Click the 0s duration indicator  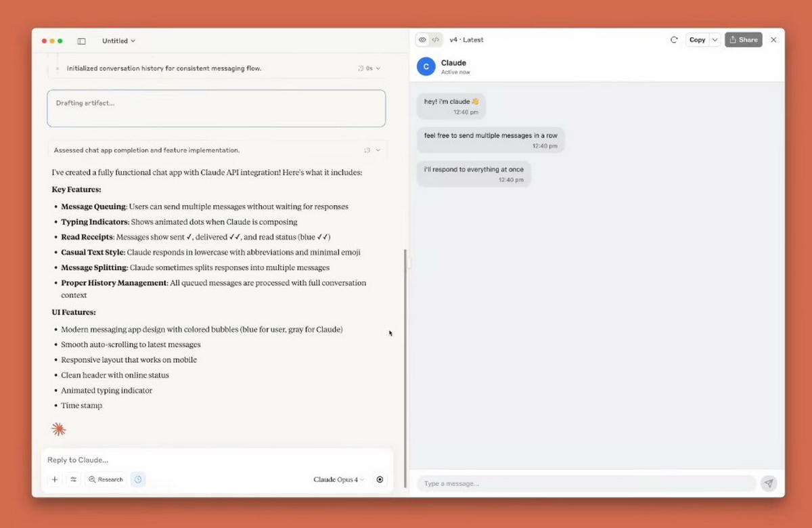pos(369,68)
